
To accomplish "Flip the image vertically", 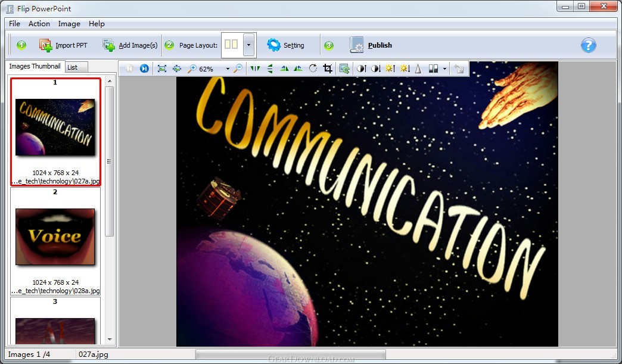I will tap(270, 69).
